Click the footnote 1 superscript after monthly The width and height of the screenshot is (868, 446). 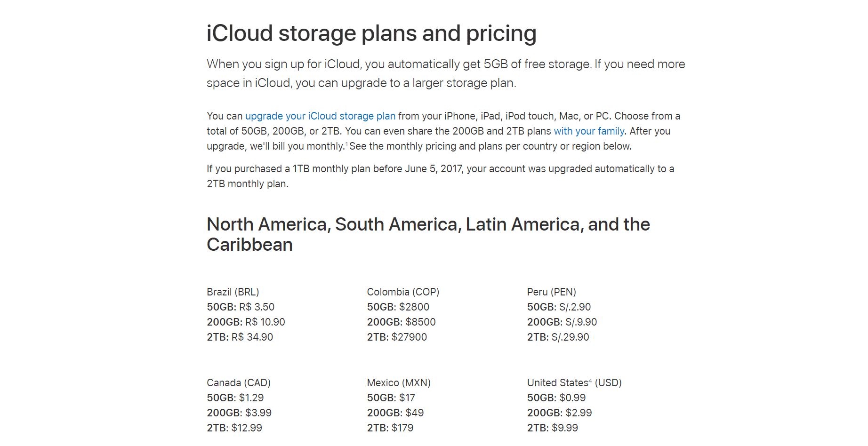point(347,144)
